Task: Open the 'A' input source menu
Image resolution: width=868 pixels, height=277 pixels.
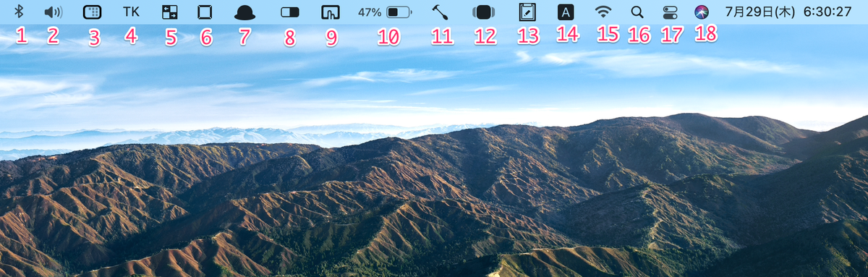Action: tap(566, 12)
